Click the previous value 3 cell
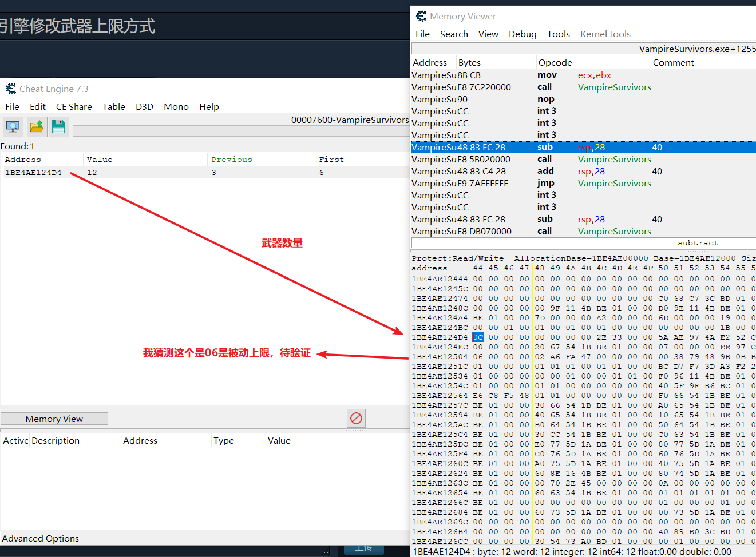 [213, 172]
